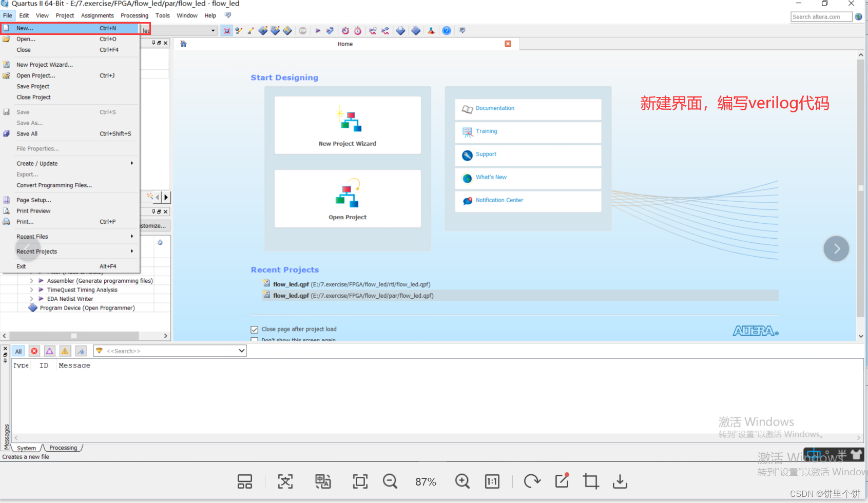Click the RTL simulation waveform toolbar icon
Image resolution: width=868 pixels, height=503 pixels.
click(x=373, y=31)
